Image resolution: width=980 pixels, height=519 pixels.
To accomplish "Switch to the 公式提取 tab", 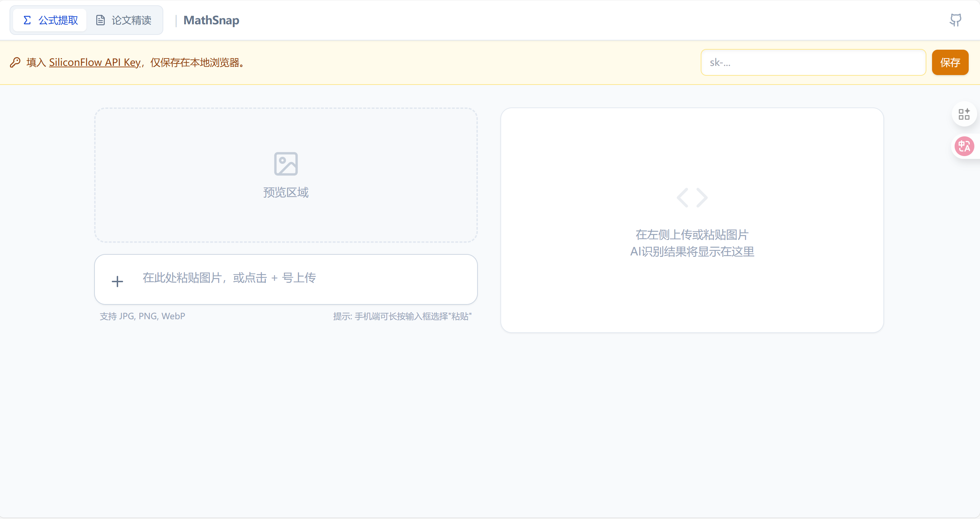I will (49, 20).
